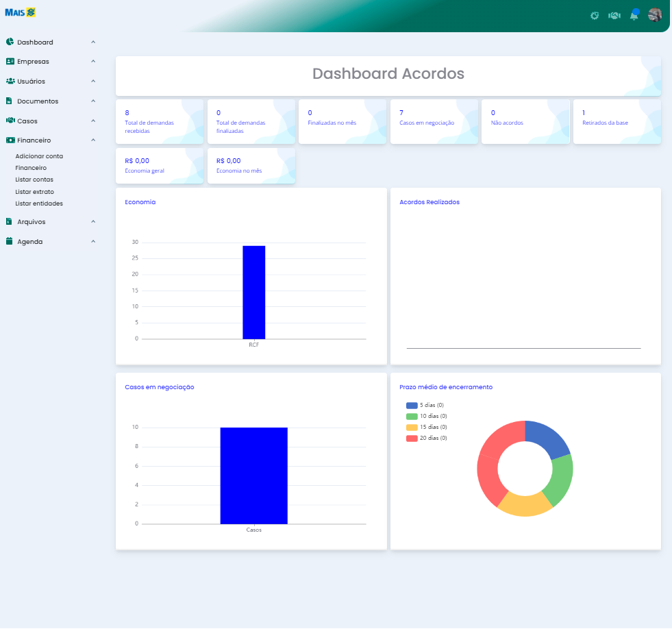Open the Empresas ID-card icon

[x=9, y=62]
